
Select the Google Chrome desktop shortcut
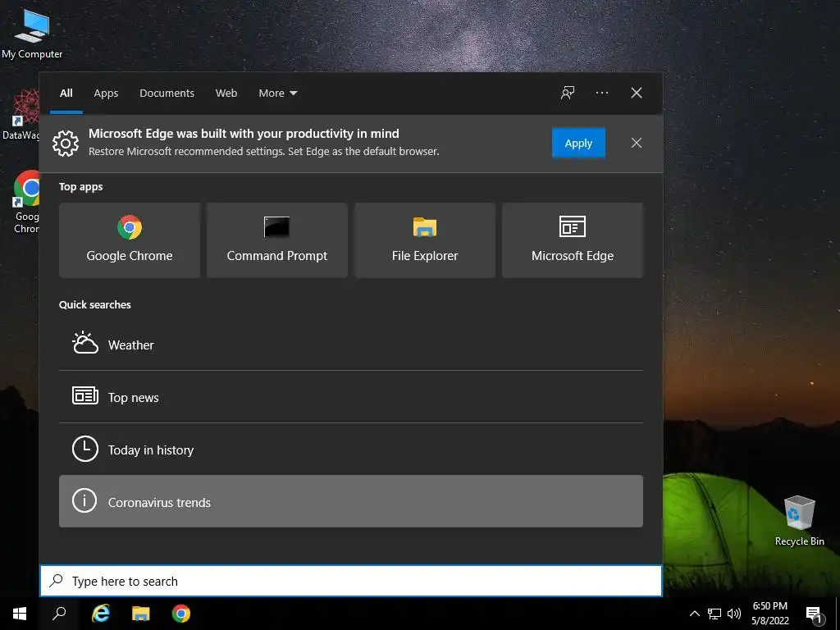coord(25,202)
